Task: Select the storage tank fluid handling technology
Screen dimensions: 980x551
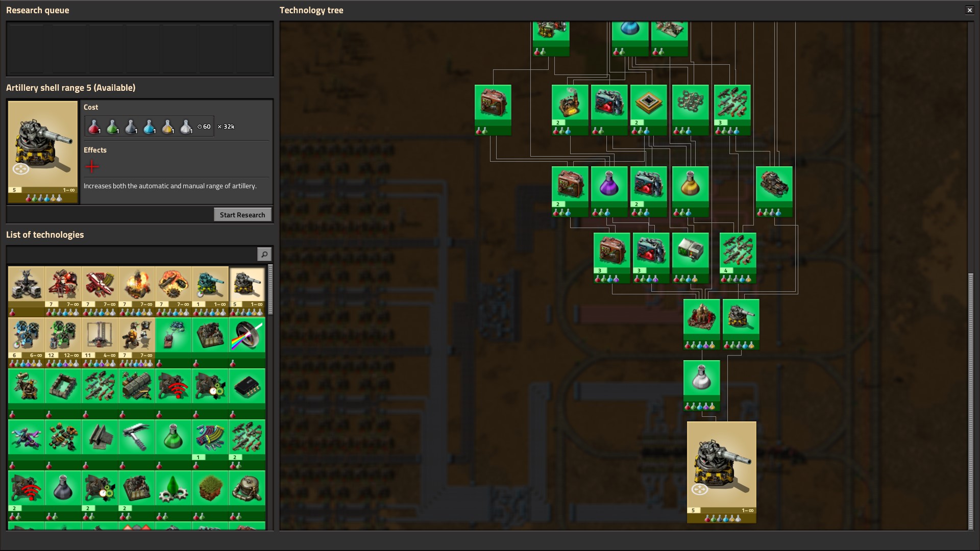Action: [x=247, y=495]
